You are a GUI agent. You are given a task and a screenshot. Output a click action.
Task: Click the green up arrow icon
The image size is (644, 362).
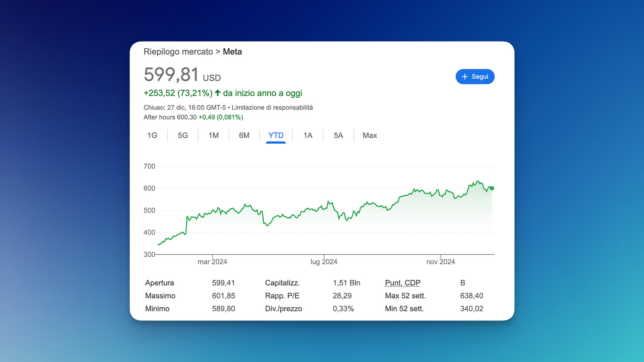point(217,93)
